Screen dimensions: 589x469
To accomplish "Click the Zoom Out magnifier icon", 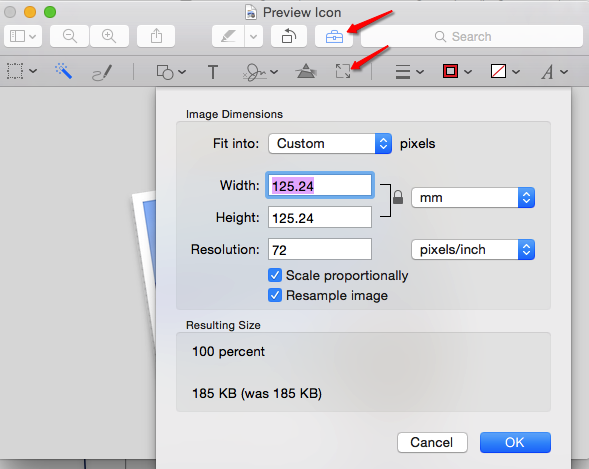I will [69, 36].
